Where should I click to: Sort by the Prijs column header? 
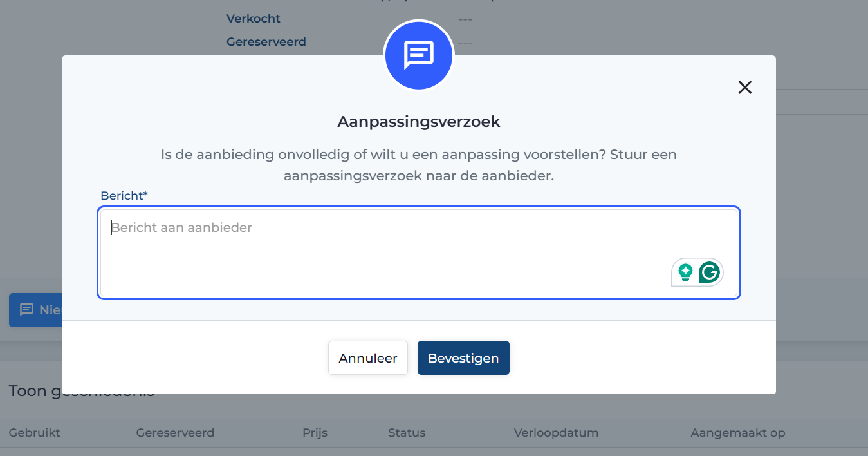coord(315,433)
